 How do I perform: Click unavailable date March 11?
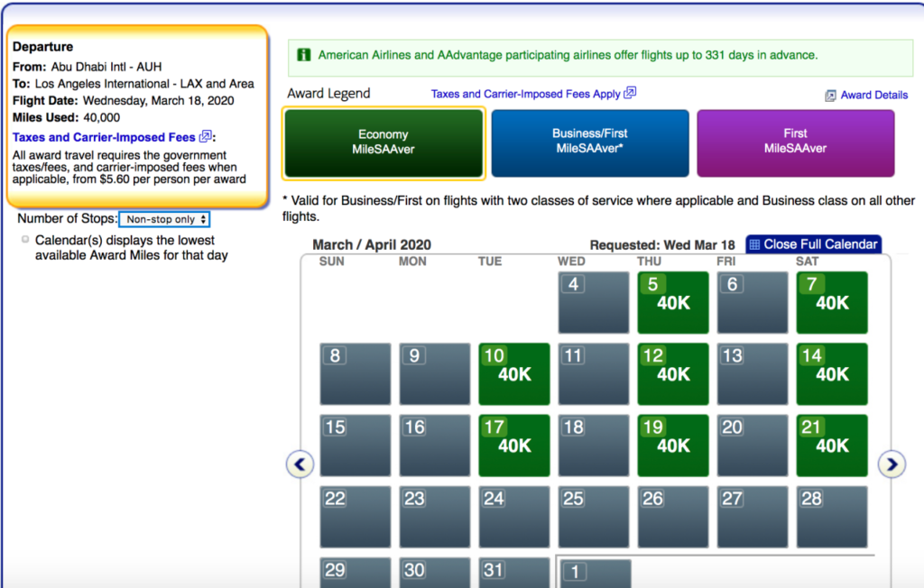click(594, 373)
